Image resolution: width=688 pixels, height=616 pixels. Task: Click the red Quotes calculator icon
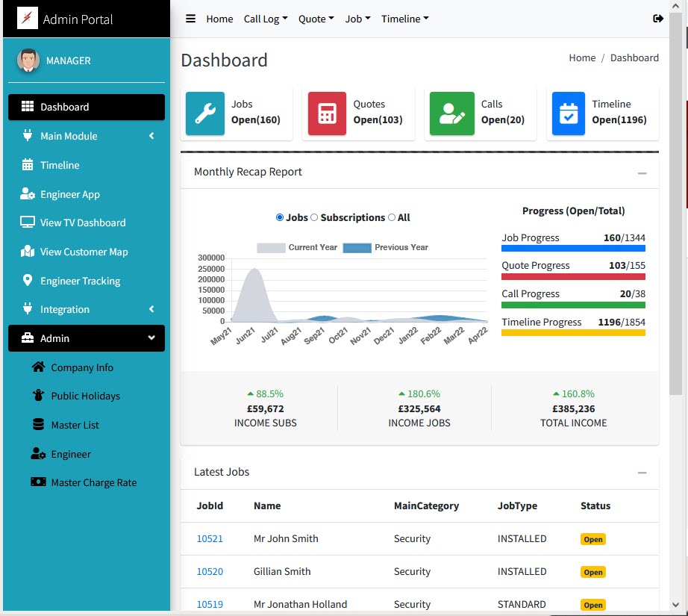[327, 113]
